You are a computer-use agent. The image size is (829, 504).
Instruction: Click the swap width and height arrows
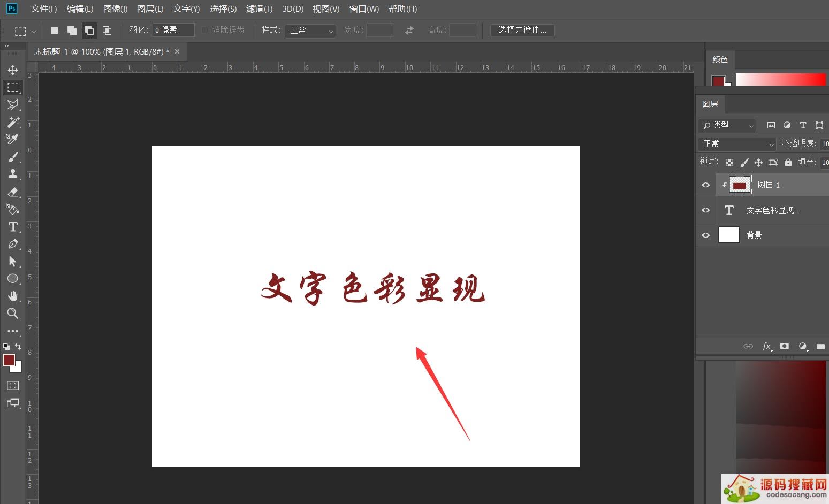(x=409, y=30)
